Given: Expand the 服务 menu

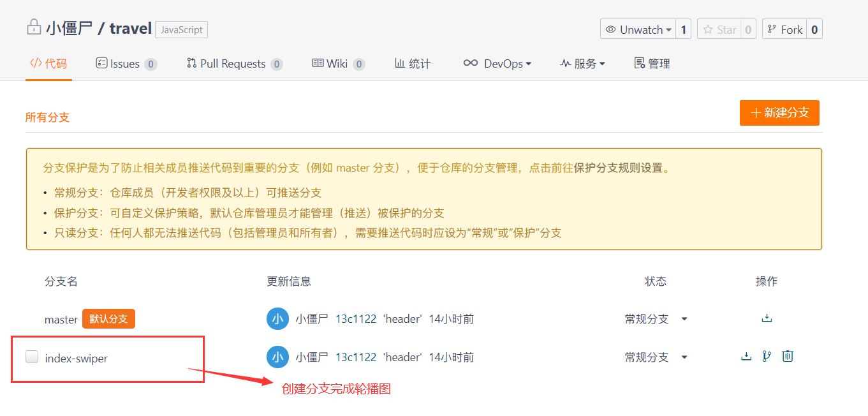Looking at the screenshot, I should pos(582,64).
